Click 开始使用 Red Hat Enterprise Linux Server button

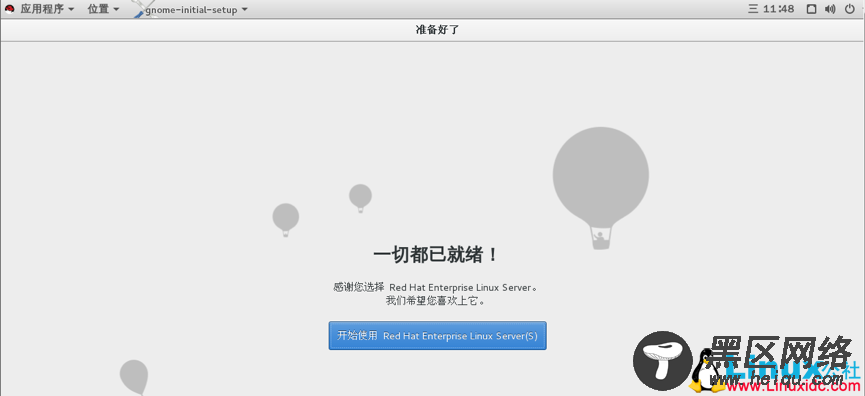(x=437, y=335)
